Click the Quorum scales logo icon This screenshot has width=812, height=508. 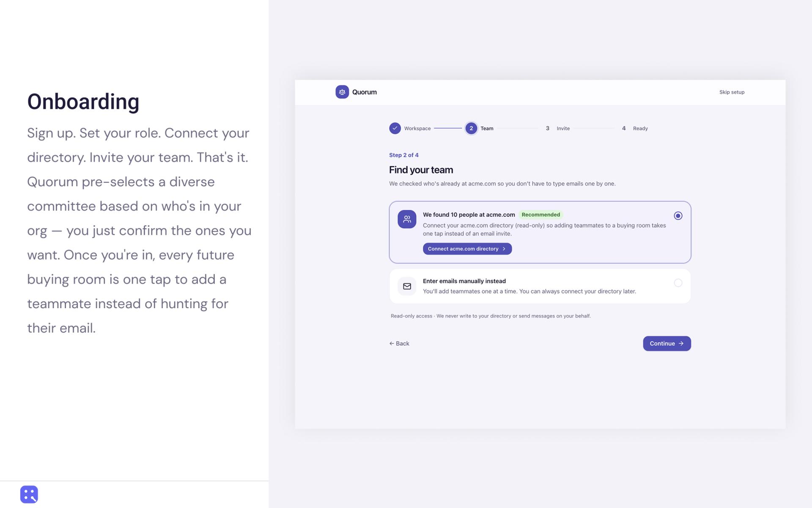[x=342, y=92]
